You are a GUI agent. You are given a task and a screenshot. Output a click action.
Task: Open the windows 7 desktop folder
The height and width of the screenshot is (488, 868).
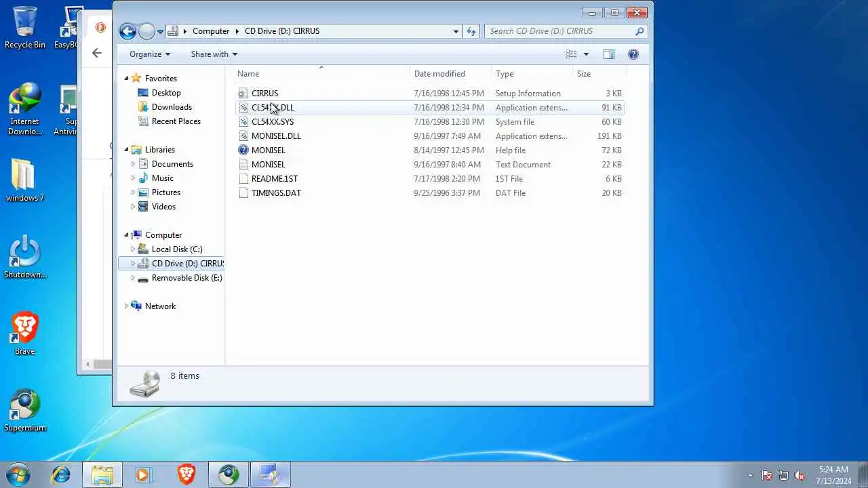(25, 180)
